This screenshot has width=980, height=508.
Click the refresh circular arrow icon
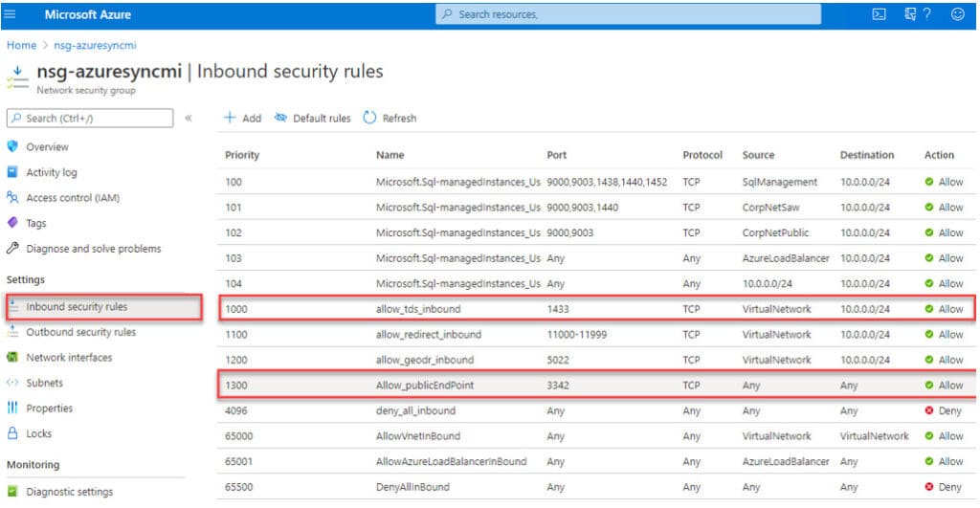click(369, 118)
